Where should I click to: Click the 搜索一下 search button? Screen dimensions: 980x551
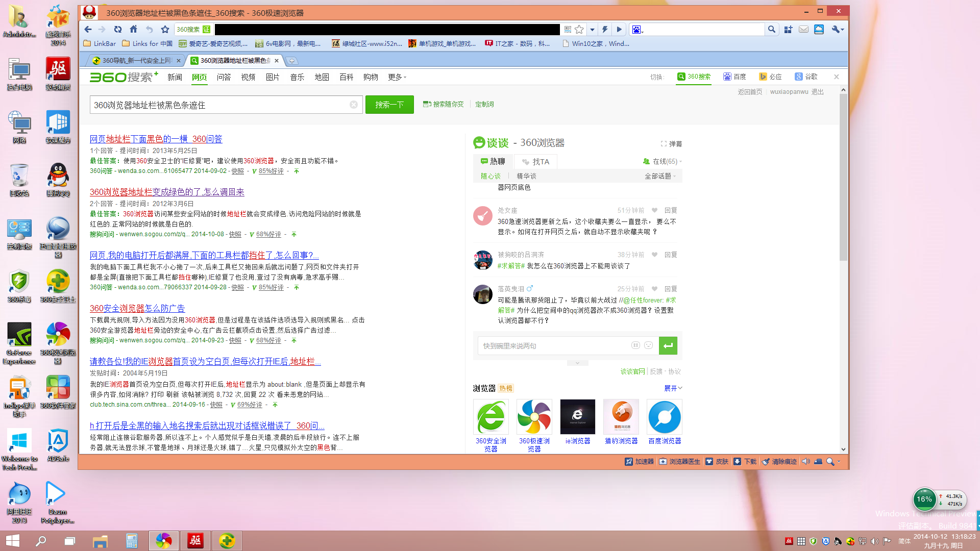click(389, 104)
